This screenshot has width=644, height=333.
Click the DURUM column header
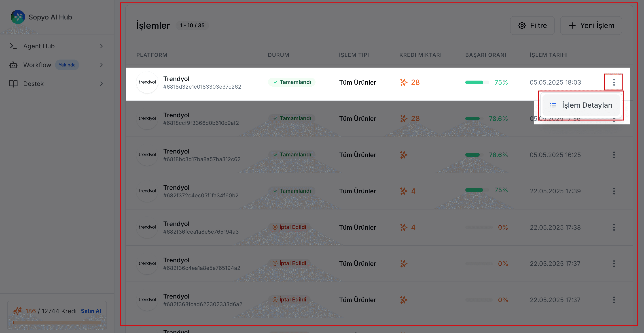pos(278,55)
